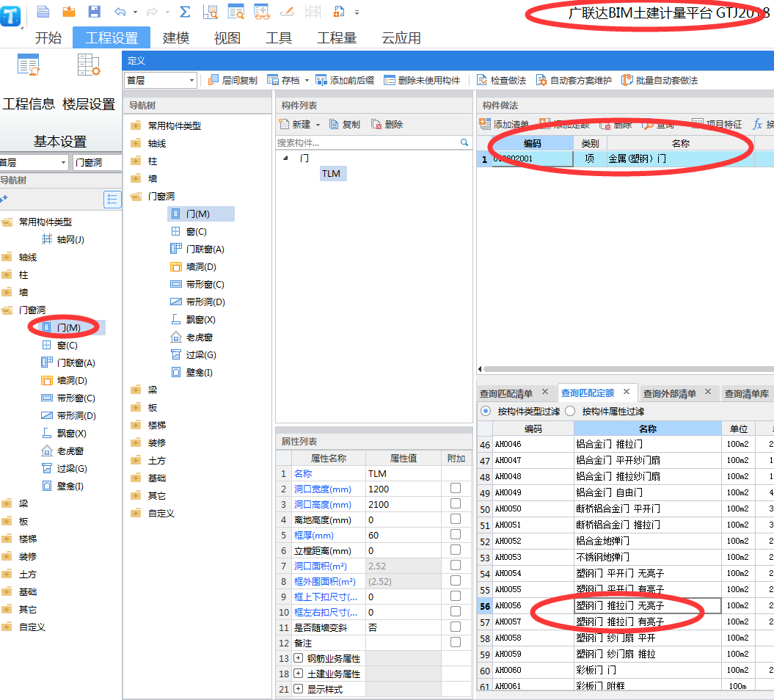Click 项目特征 in 构件做法 toolbar

pos(718,125)
